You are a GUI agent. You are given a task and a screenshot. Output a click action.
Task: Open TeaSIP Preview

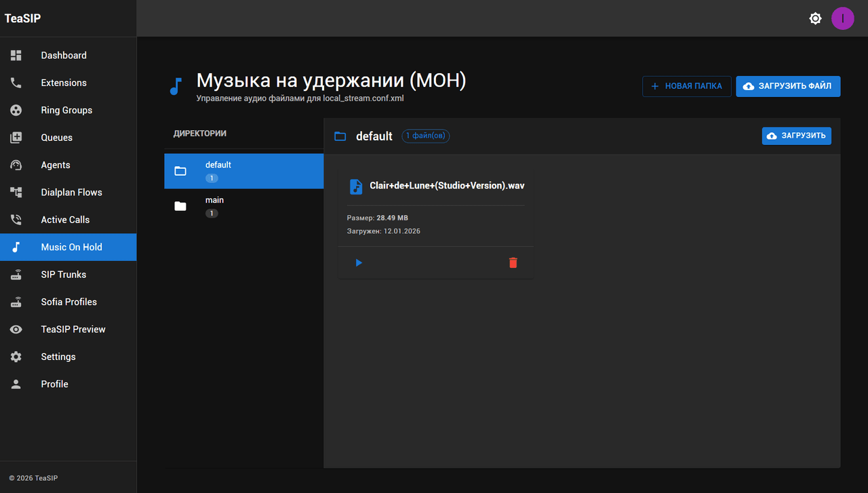point(68,330)
